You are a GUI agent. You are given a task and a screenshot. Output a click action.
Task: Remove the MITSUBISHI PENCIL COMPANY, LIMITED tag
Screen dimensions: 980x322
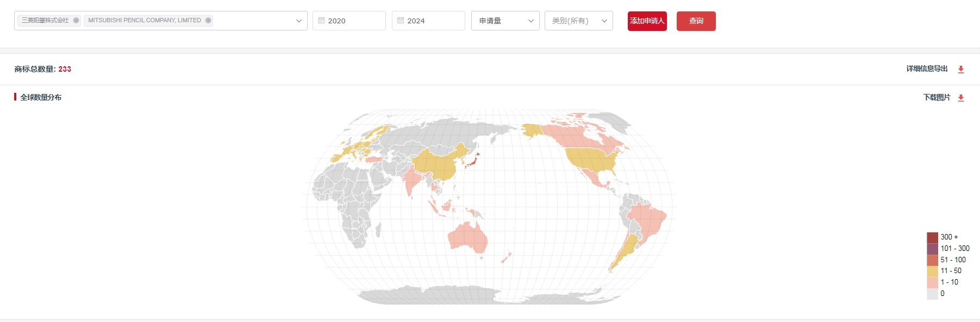point(208,21)
